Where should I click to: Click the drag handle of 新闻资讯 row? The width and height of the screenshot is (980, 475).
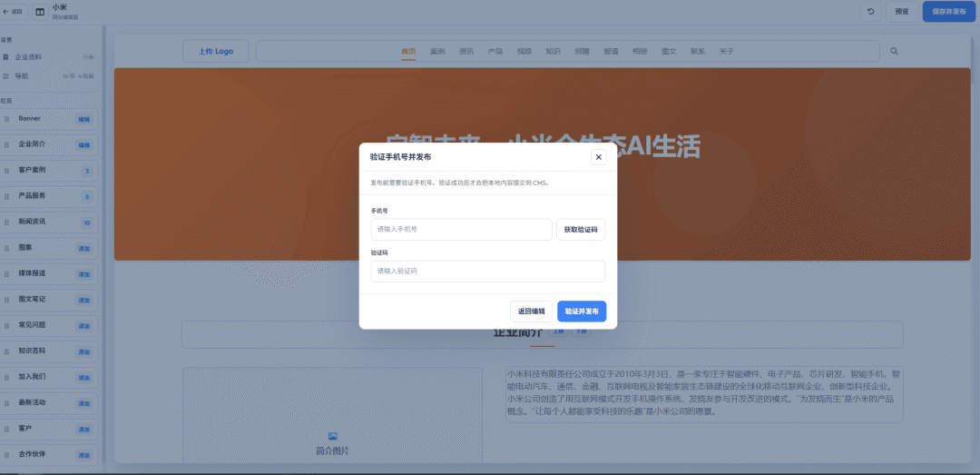click(7, 223)
